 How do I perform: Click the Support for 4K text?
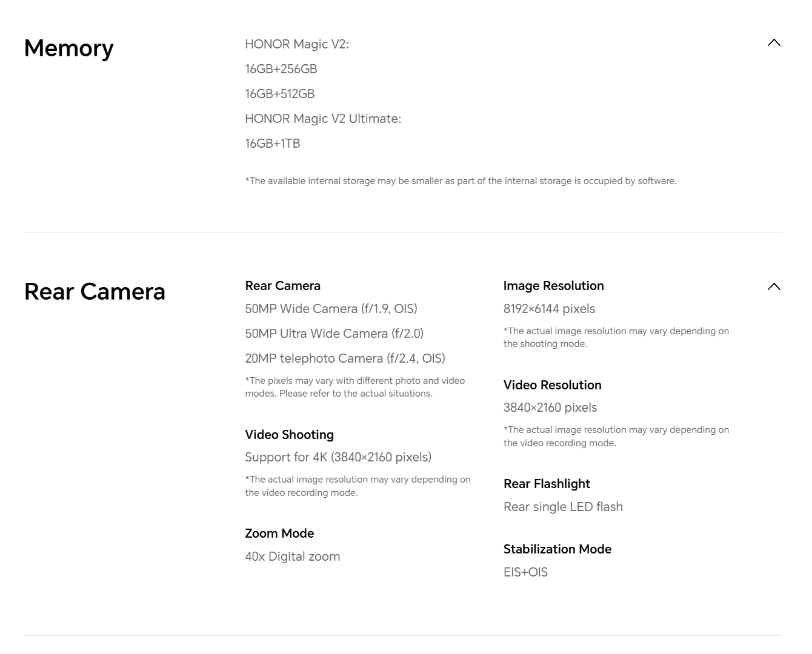338,457
